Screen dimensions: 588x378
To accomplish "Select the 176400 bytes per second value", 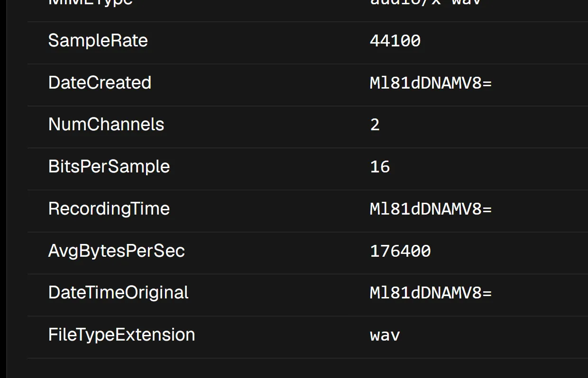I will tap(400, 251).
